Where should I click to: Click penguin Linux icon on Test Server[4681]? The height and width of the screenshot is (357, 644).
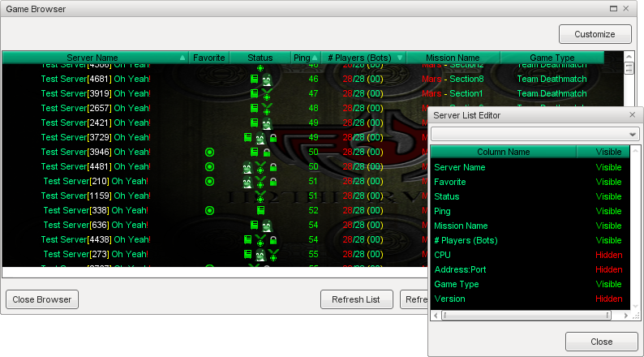[x=266, y=80]
